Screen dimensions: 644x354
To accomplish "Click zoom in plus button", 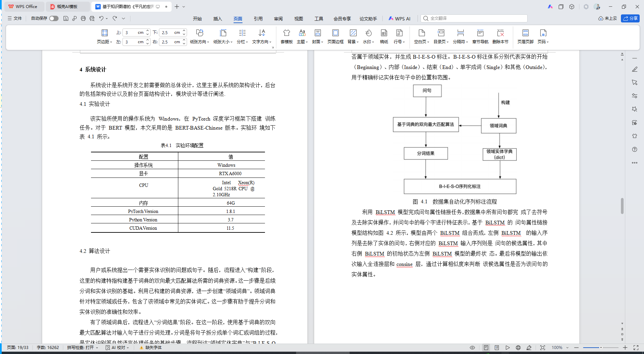I will click(625, 348).
